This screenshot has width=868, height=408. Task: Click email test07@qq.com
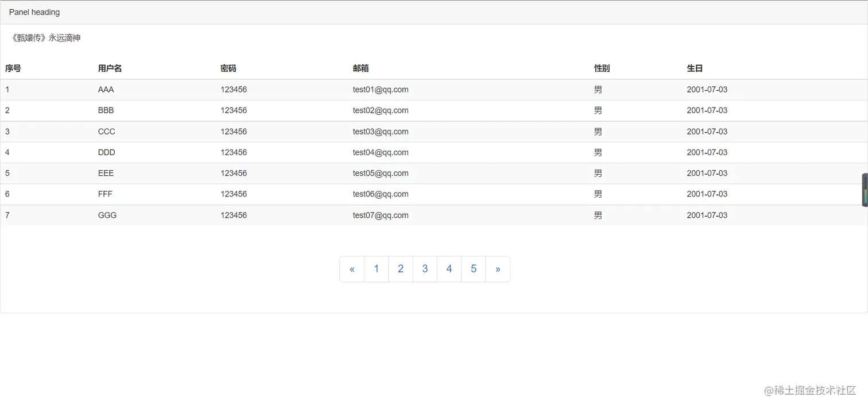click(x=381, y=215)
